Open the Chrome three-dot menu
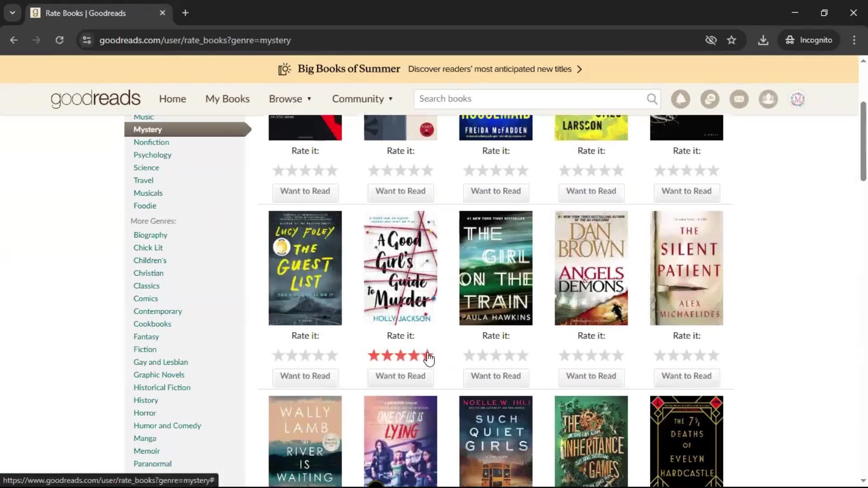 pos(854,40)
